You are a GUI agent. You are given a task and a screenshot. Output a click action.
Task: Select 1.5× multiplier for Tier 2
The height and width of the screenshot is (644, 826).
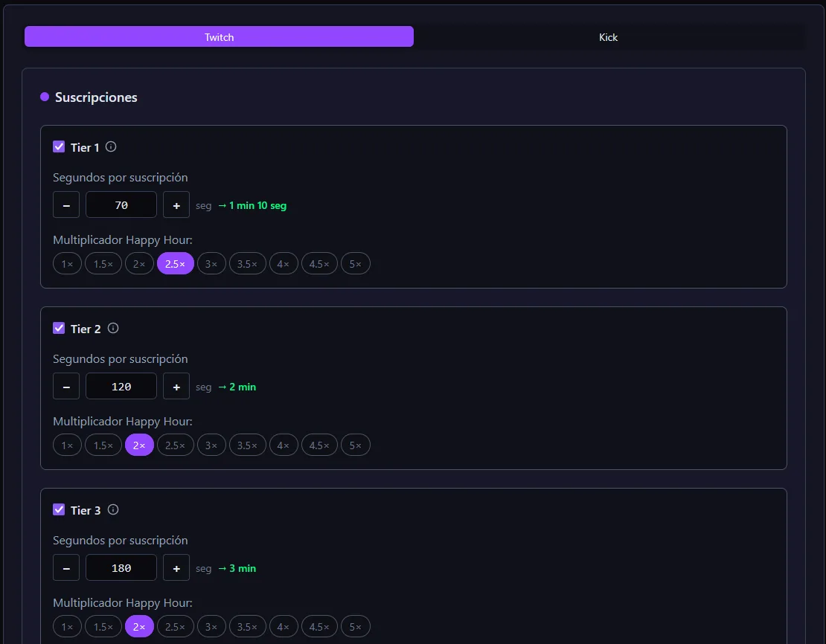103,445
